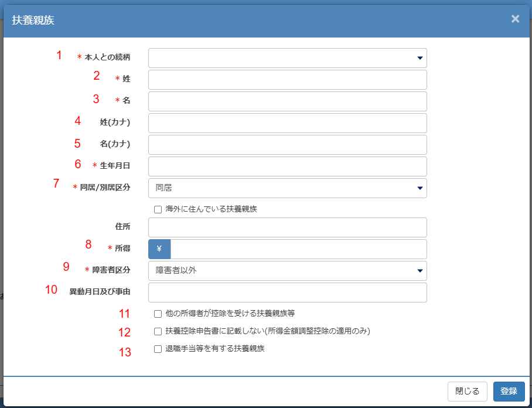Open the 本人との続柄 dropdown
Image resolution: width=532 pixels, height=408 pixels.
point(287,58)
